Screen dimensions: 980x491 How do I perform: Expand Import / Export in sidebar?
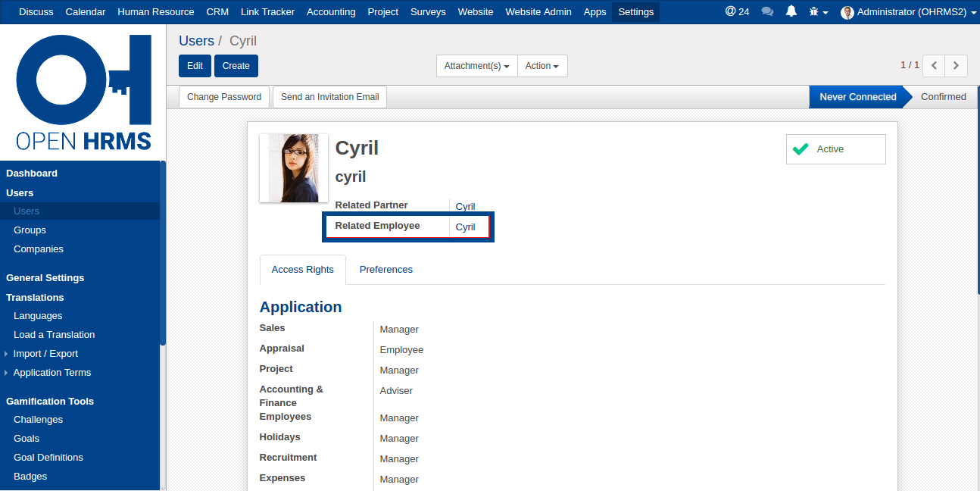(x=45, y=354)
